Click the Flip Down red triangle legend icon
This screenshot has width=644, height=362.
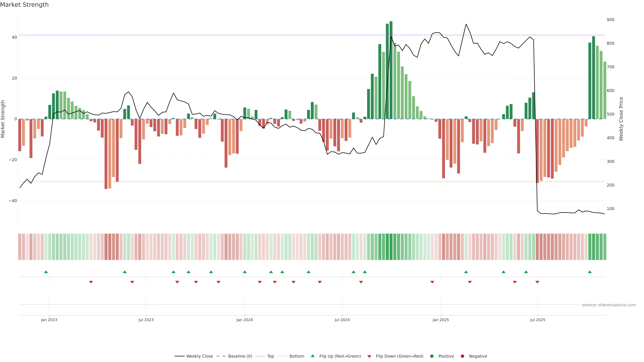[369, 356]
